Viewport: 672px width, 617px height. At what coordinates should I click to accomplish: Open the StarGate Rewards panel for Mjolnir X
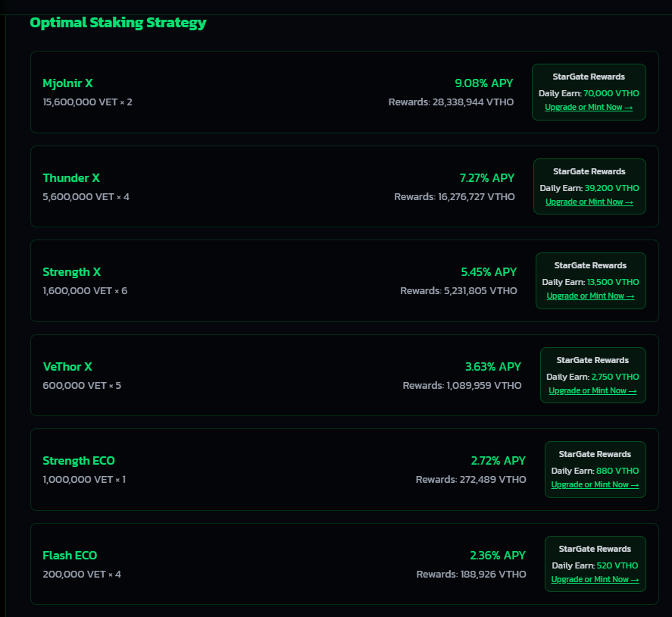click(589, 92)
